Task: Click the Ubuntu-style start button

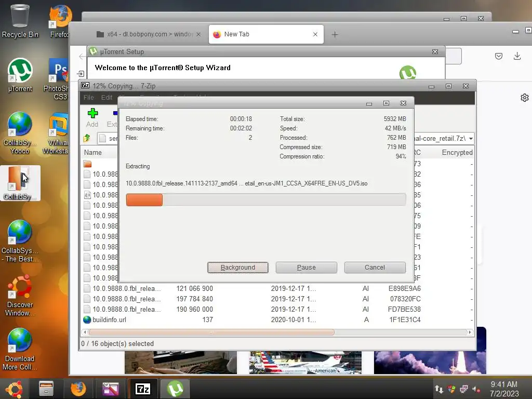Action: click(x=14, y=389)
